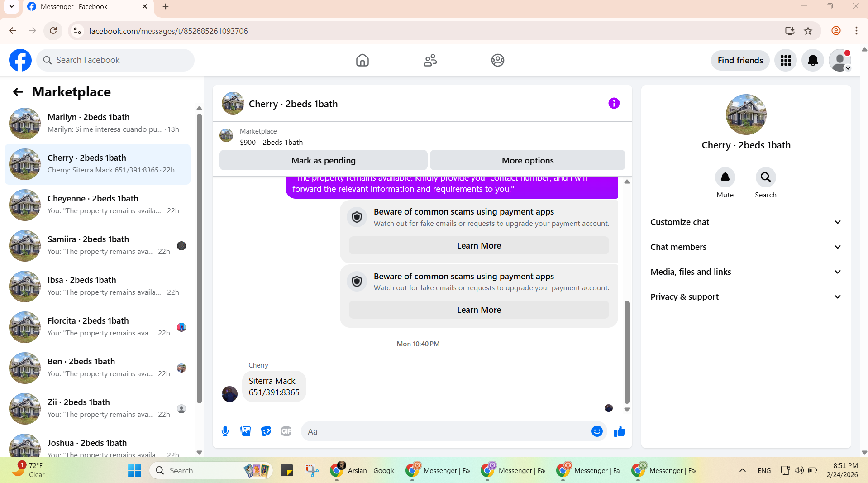
Task: Choose a sticker icon
Action: click(x=266, y=431)
